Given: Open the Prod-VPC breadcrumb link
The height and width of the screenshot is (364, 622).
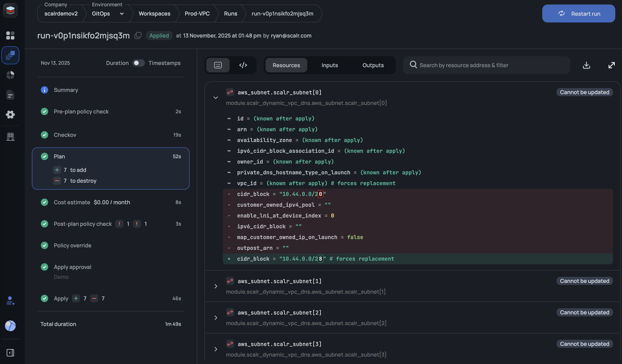Looking at the screenshot, I should click(197, 13).
